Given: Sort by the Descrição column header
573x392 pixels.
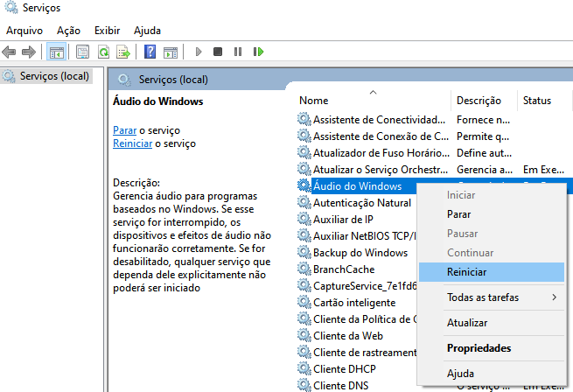Looking at the screenshot, I should 484,101.
